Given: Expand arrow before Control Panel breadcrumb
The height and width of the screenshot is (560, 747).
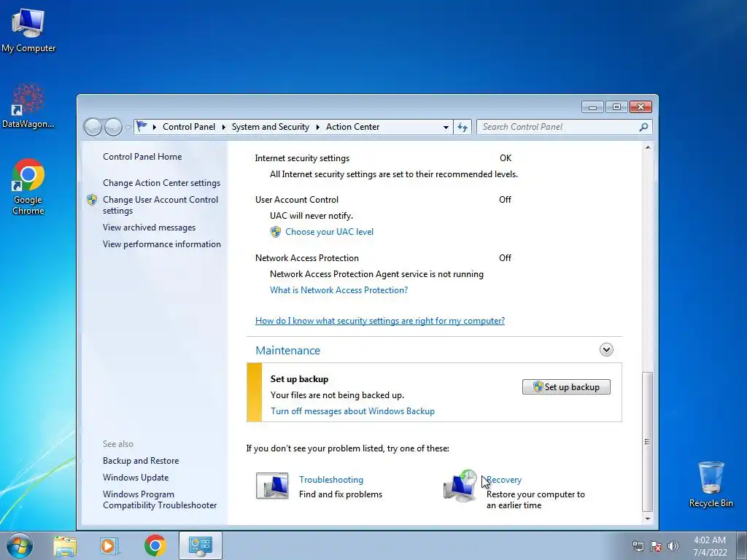Looking at the screenshot, I should tap(155, 127).
